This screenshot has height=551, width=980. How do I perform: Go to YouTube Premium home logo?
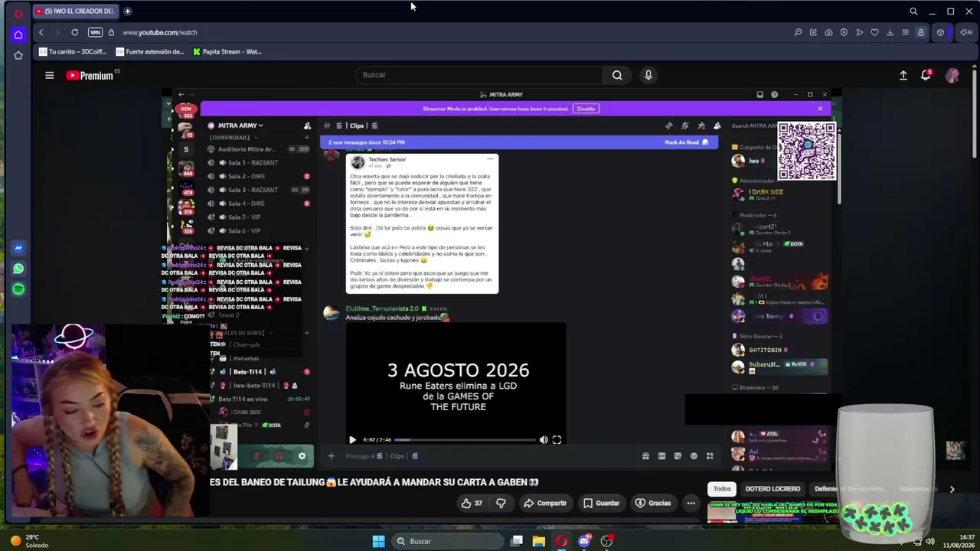coord(90,75)
